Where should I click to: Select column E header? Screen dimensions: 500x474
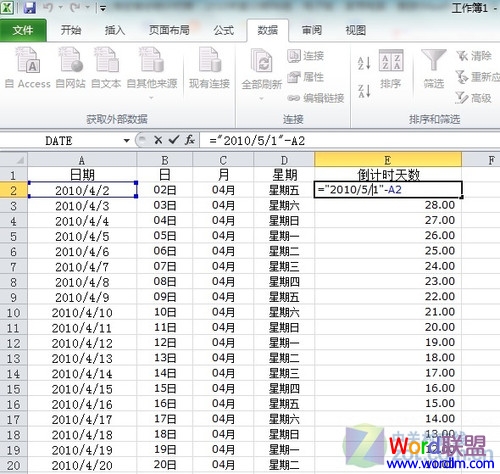click(x=388, y=160)
